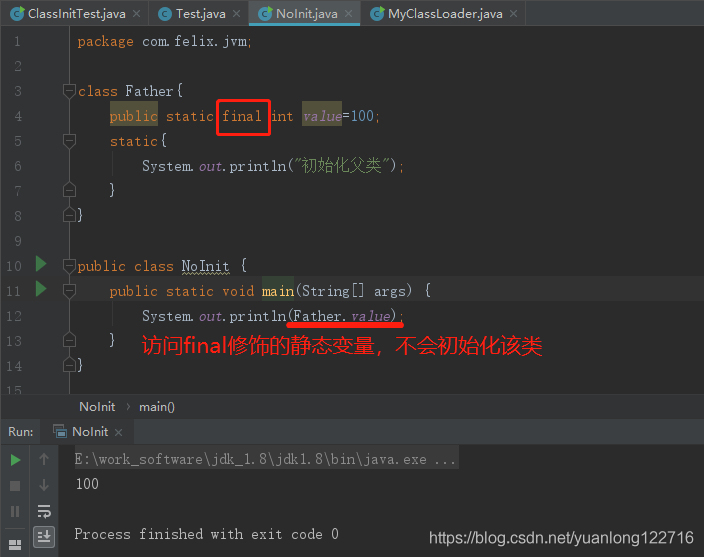The height and width of the screenshot is (557, 704).
Task: Click the main method end fold marker on line 13
Action: (69, 340)
